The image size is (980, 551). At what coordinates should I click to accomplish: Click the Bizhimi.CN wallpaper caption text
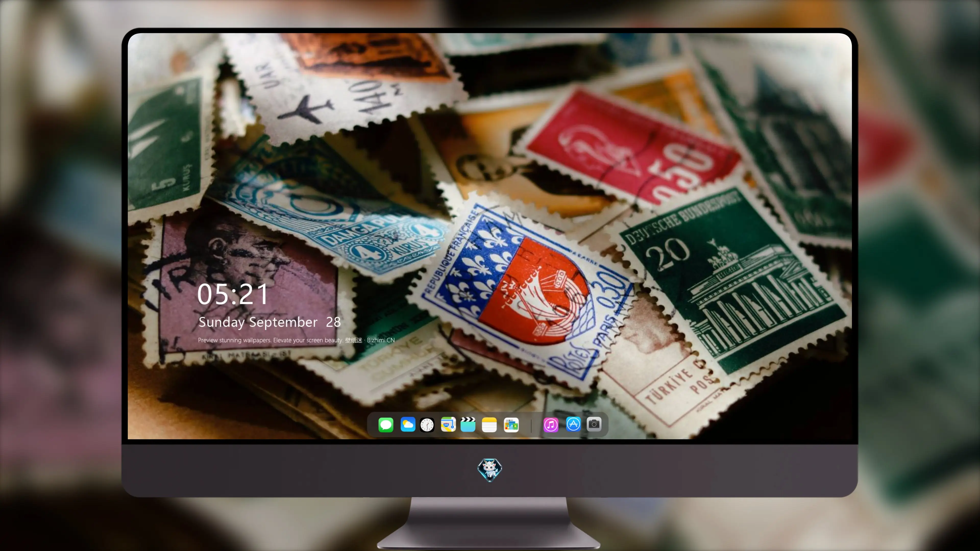(x=296, y=340)
